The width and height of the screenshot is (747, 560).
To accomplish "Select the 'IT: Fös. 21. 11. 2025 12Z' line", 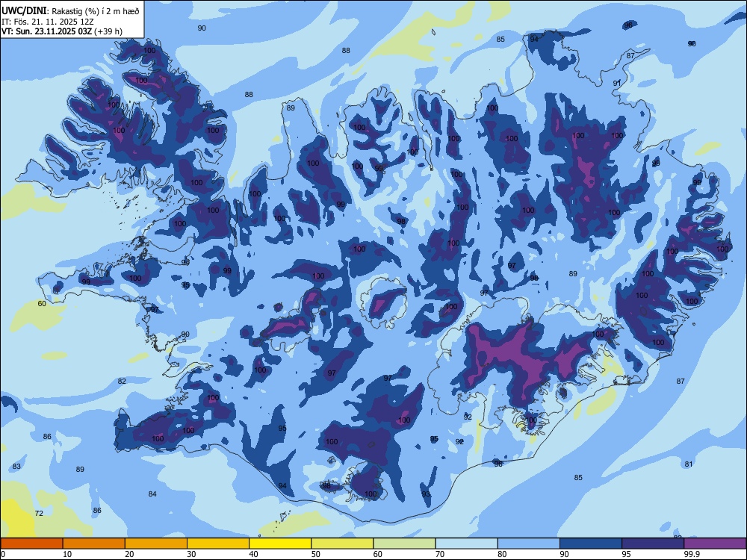I will click(48, 22).
